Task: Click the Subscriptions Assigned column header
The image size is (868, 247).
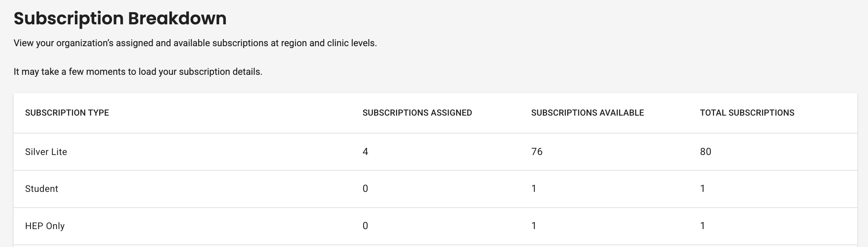Action: pos(417,113)
